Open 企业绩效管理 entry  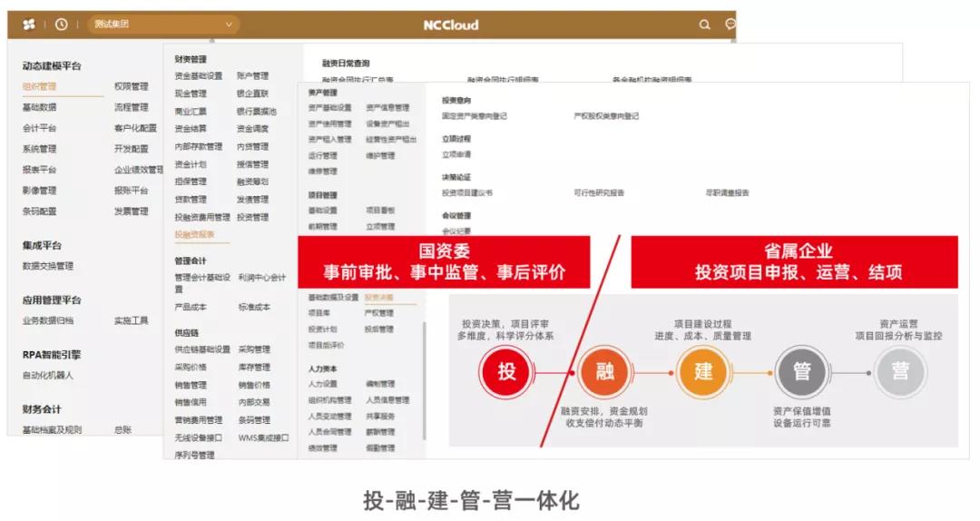(139, 170)
